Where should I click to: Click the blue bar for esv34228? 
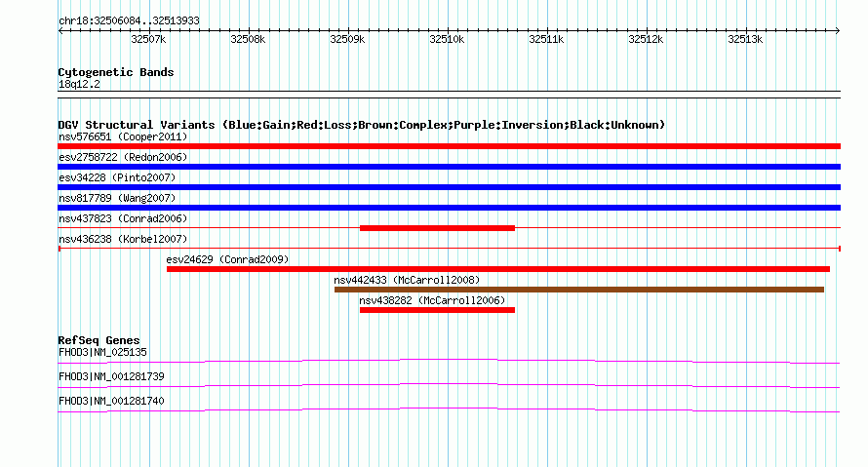point(449,187)
